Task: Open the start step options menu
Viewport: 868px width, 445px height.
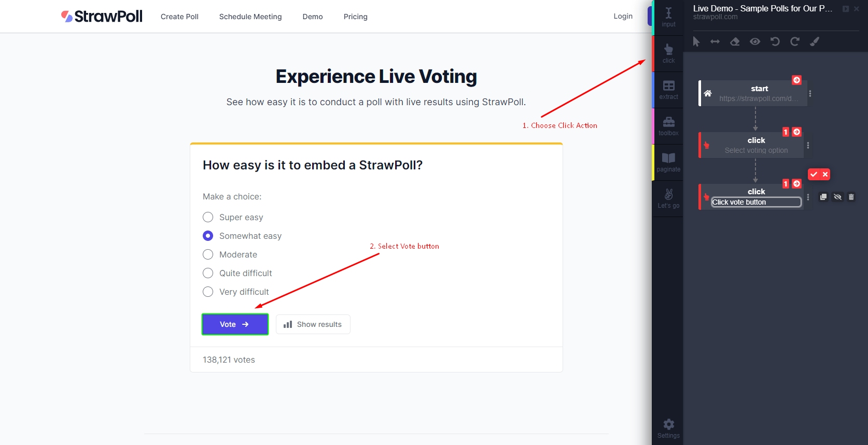Action: [811, 93]
